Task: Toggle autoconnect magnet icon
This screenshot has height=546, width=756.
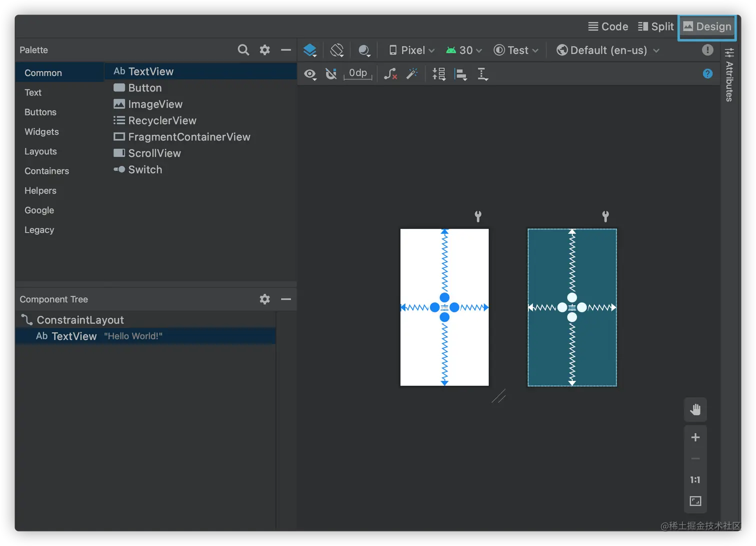Action: tap(331, 74)
